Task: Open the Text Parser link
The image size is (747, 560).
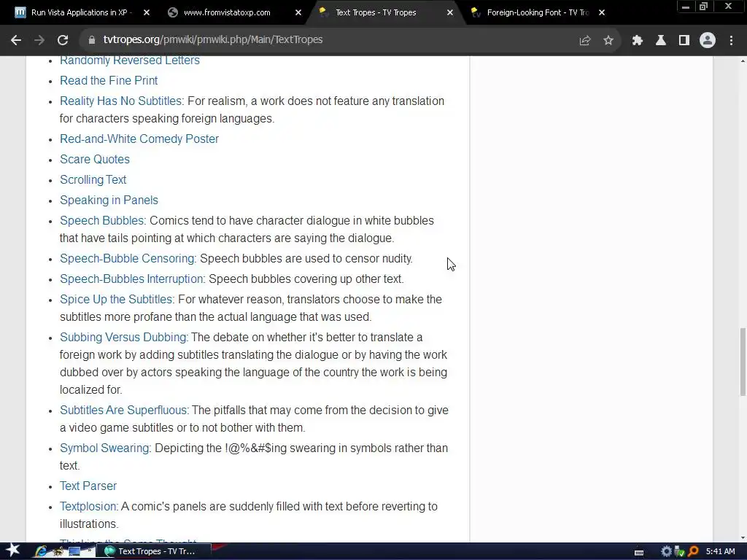Action: click(x=88, y=486)
